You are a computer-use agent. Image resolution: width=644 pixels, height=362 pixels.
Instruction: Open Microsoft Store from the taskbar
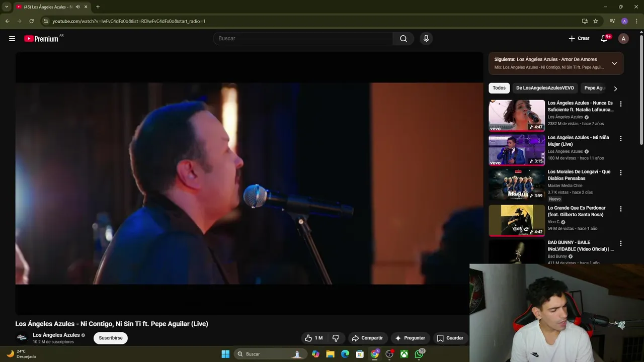click(x=360, y=354)
